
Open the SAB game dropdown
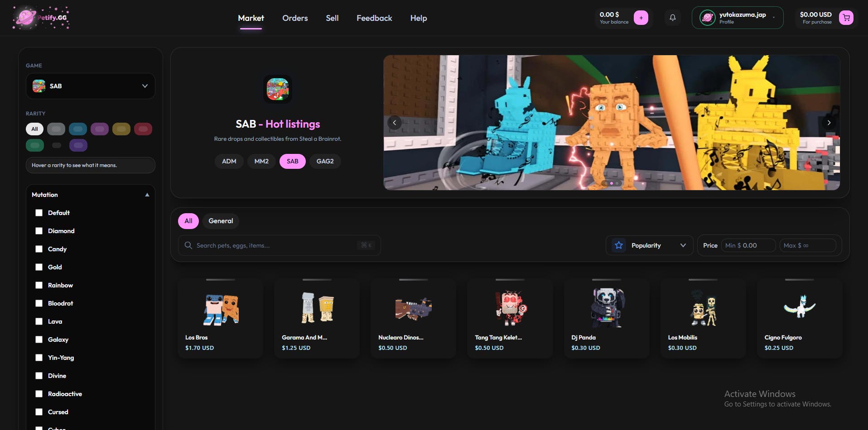(91, 86)
